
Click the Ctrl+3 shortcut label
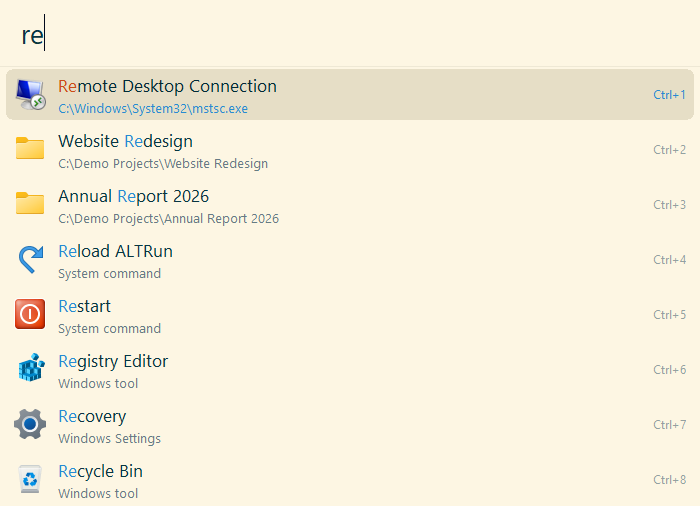[669, 205]
